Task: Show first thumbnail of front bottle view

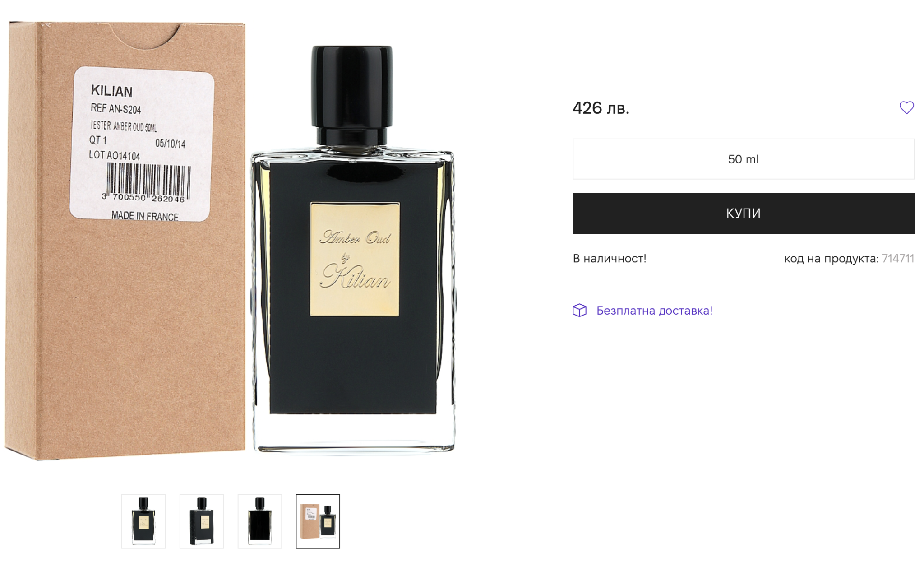Action: pos(143,521)
